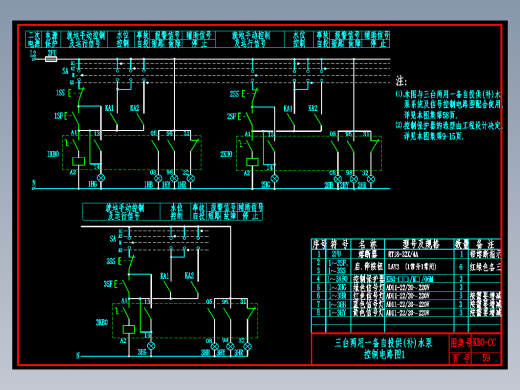Click the 红绿色各三 remark cell
Viewport: 520px width, 390px height.
coord(485,267)
